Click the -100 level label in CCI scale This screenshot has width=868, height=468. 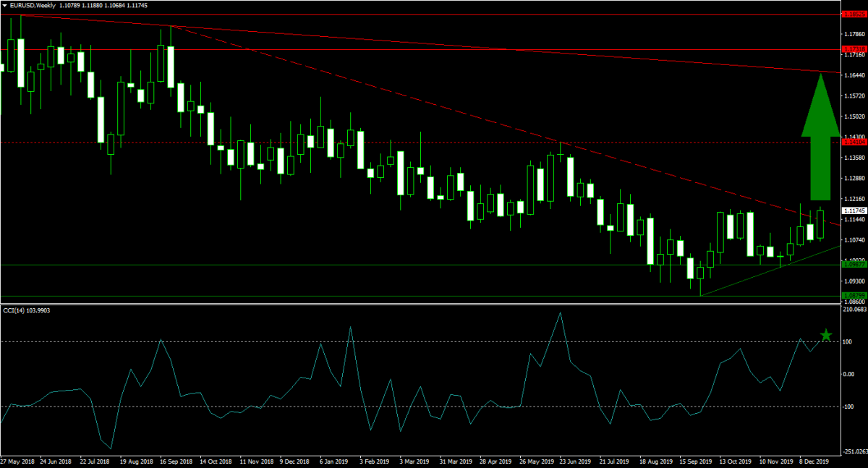click(x=848, y=407)
